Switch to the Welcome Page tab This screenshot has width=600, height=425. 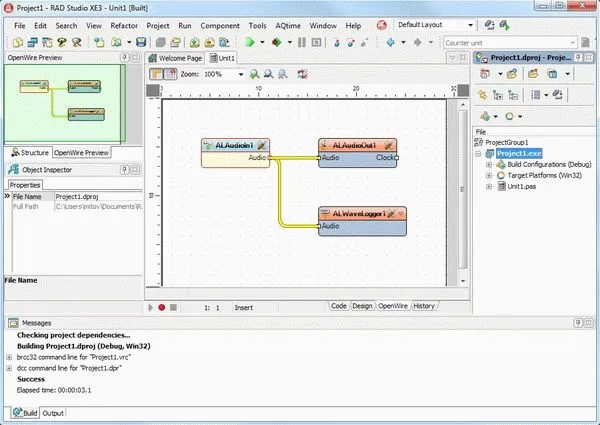pos(179,59)
